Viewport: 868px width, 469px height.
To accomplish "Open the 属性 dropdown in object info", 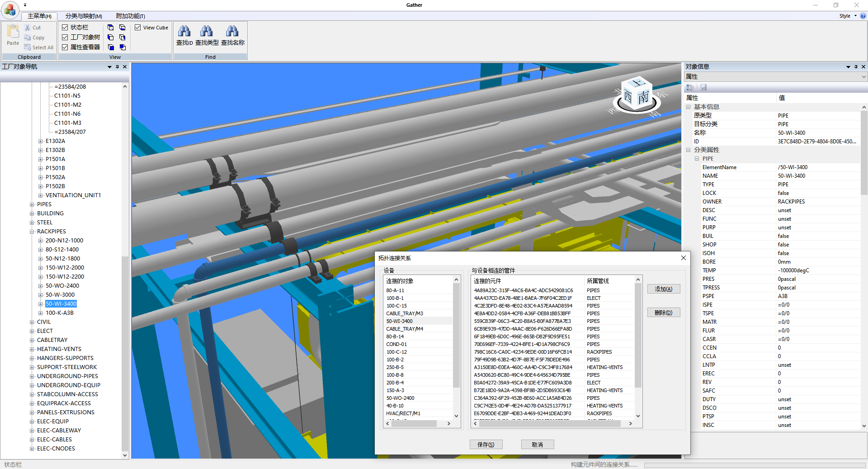I will 863,77.
